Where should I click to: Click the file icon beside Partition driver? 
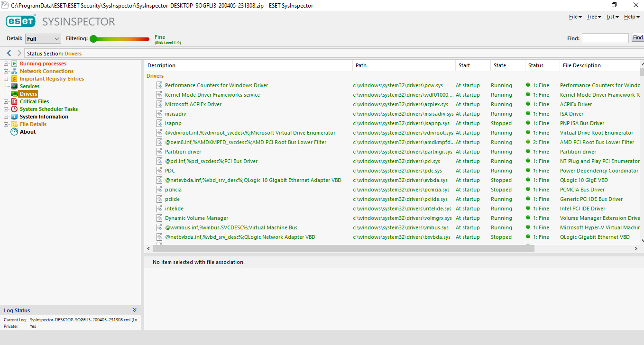(x=159, y=152)
